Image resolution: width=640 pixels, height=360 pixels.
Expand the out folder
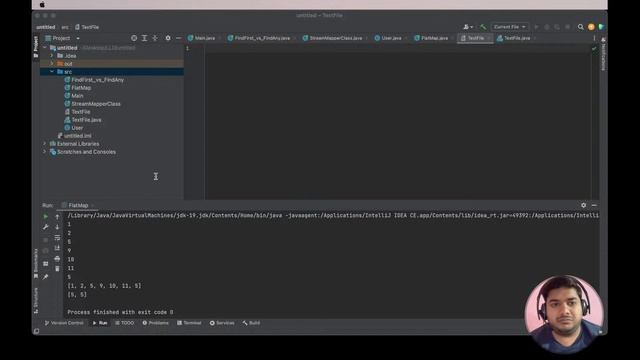[52, 64]
